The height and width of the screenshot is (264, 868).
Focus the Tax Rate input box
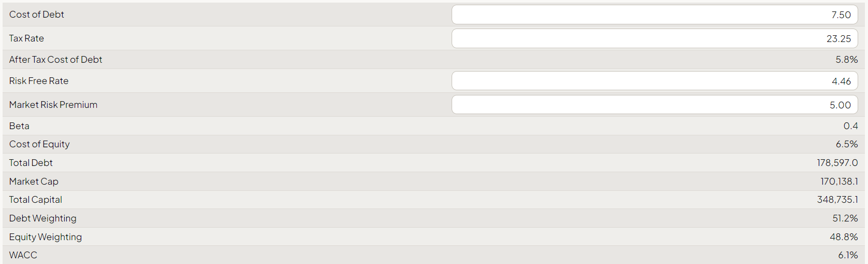(x=655, y=38)
